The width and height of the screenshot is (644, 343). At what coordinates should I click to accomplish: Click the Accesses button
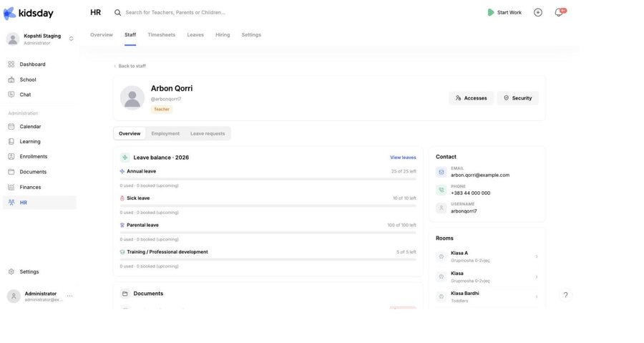tap(471, 98)
